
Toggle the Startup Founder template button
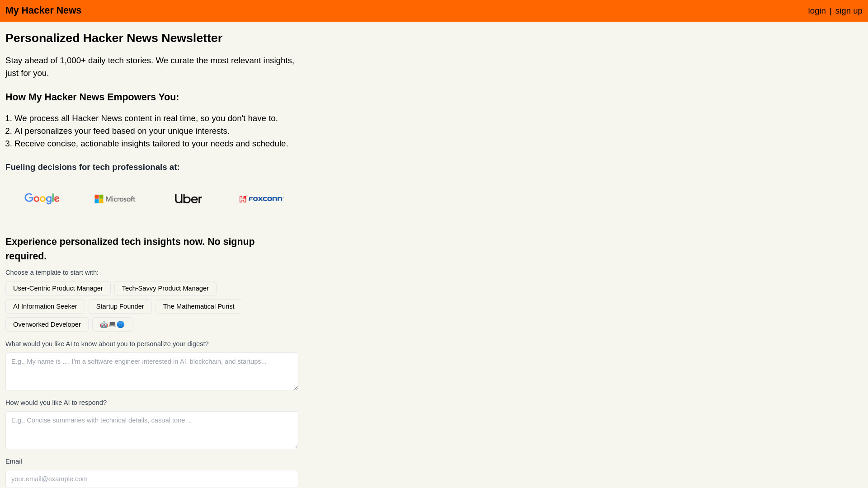pos(120,305)
